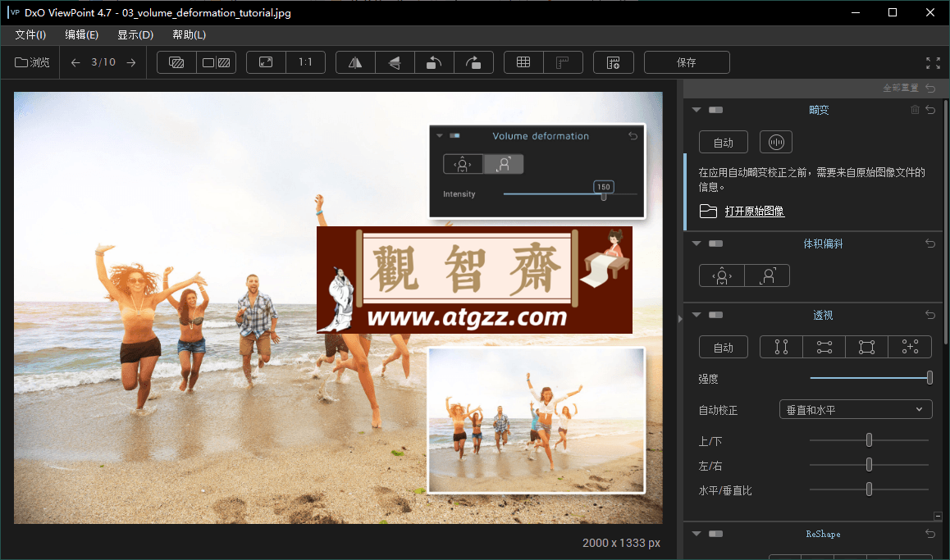This screenshot has width=950, height=560.
Task: Collapse the 体积偏斜 volume deformation panel
Action: point(697,244)
